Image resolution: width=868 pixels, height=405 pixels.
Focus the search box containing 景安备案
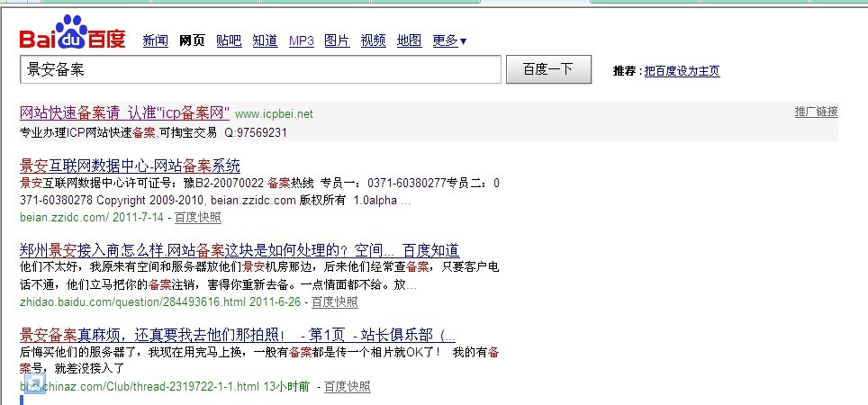tap(260, 69)
